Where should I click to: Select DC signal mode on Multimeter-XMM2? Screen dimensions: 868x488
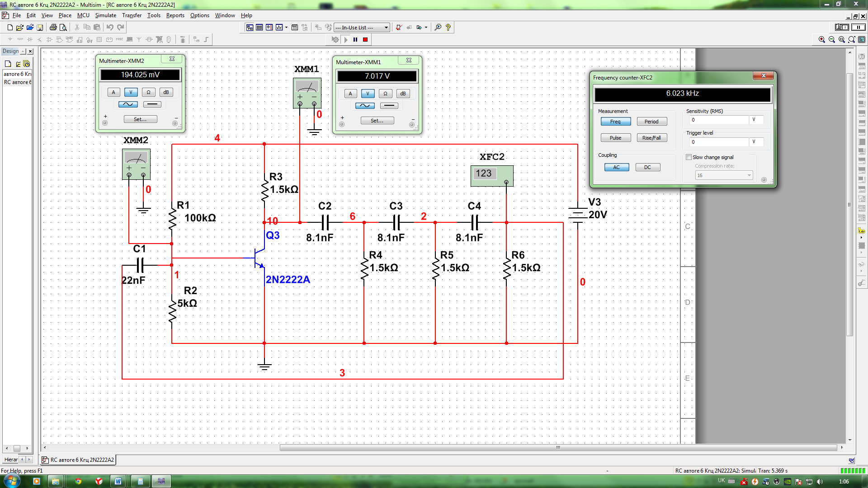point(152,104)
